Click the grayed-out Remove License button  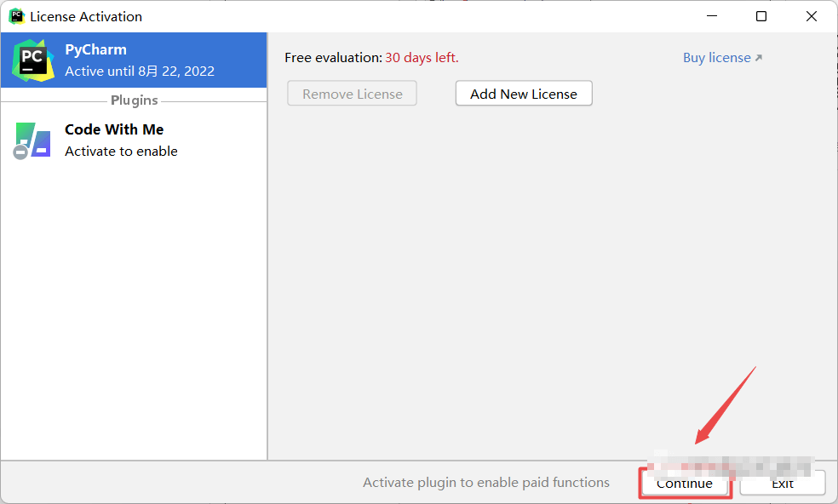pyautogui.click(x=352, y=94)
